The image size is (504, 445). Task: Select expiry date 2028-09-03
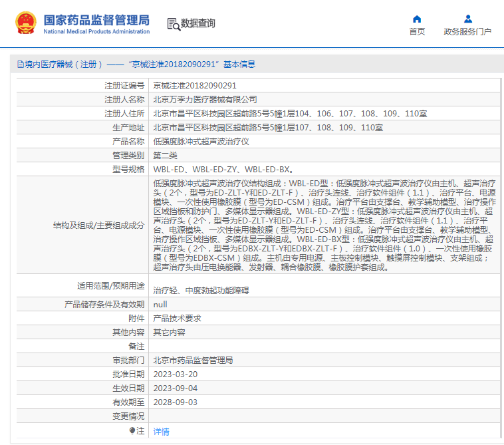coord(175,402)
